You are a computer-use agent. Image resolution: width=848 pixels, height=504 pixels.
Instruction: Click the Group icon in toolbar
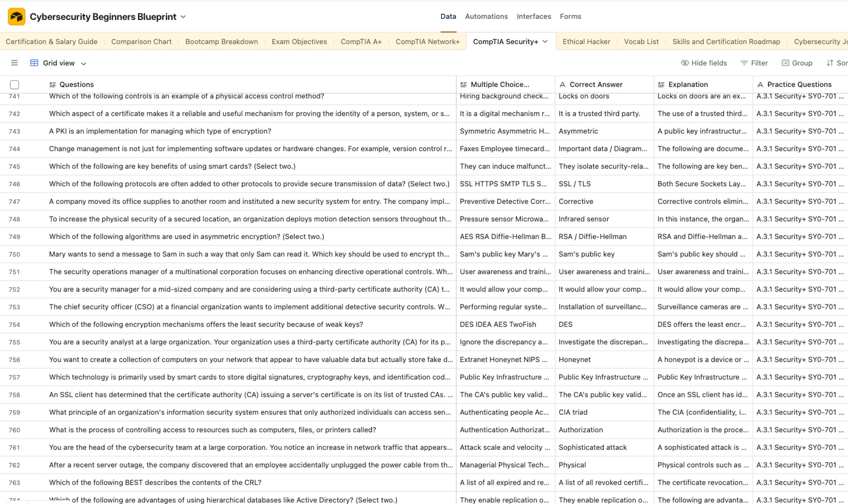[785, 63]
